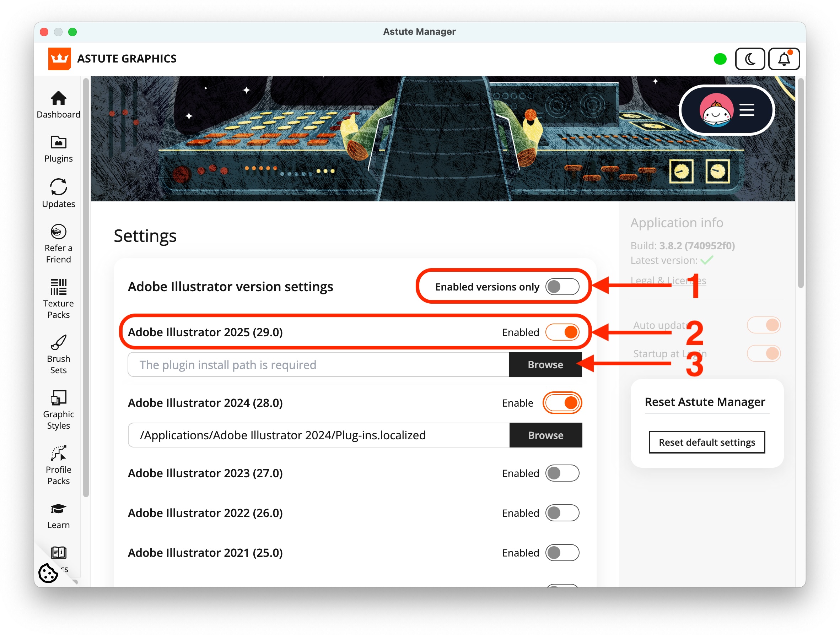Enable Adobe Illustrator 2021 (25.0) toggle

coord(562,553)
